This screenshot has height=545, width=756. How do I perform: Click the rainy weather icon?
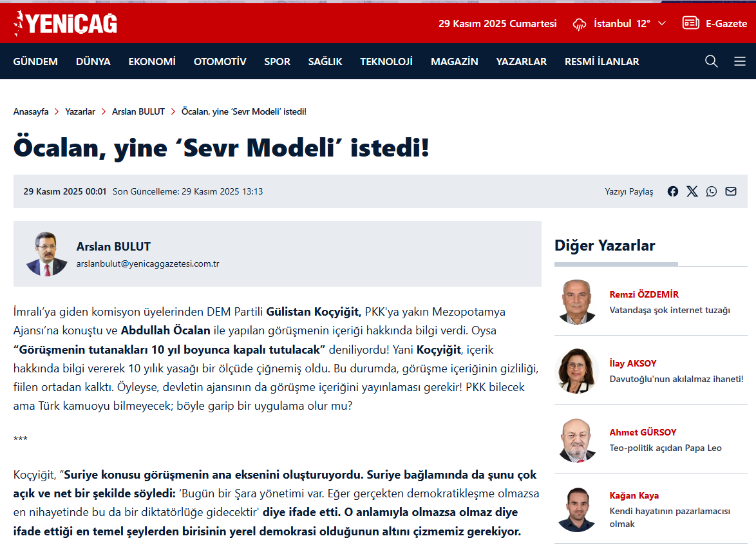(580, 24)
